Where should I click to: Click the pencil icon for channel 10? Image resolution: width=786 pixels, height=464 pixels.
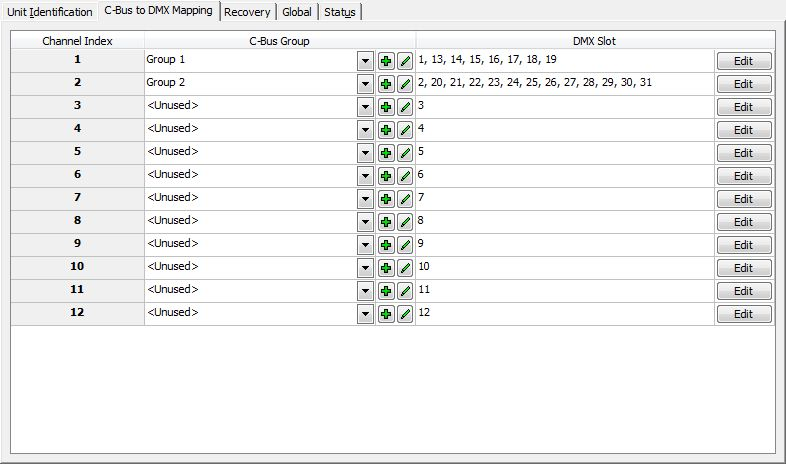(x=405, y=268)
